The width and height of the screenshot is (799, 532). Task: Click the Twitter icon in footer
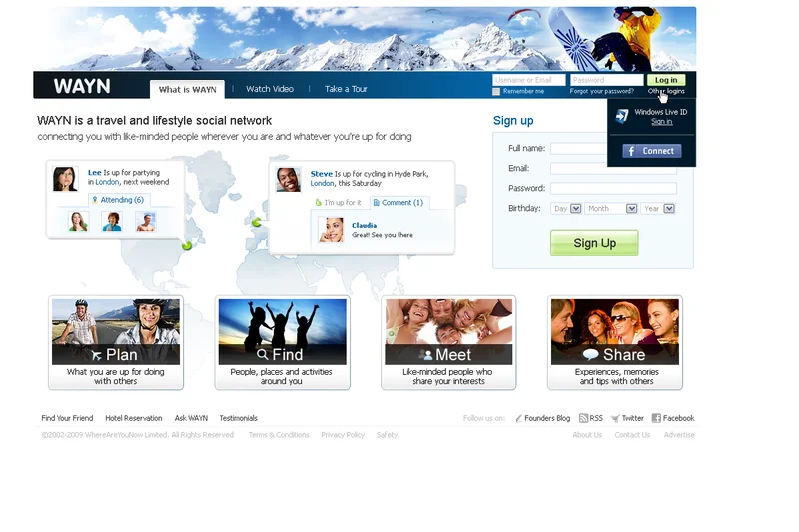pyautogui.click(x=615, y=419)
